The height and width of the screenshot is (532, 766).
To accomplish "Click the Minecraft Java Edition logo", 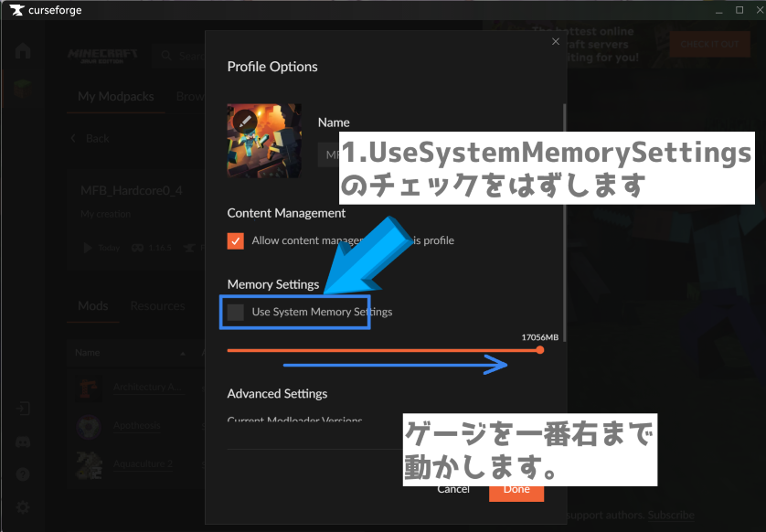I will 102,56.
